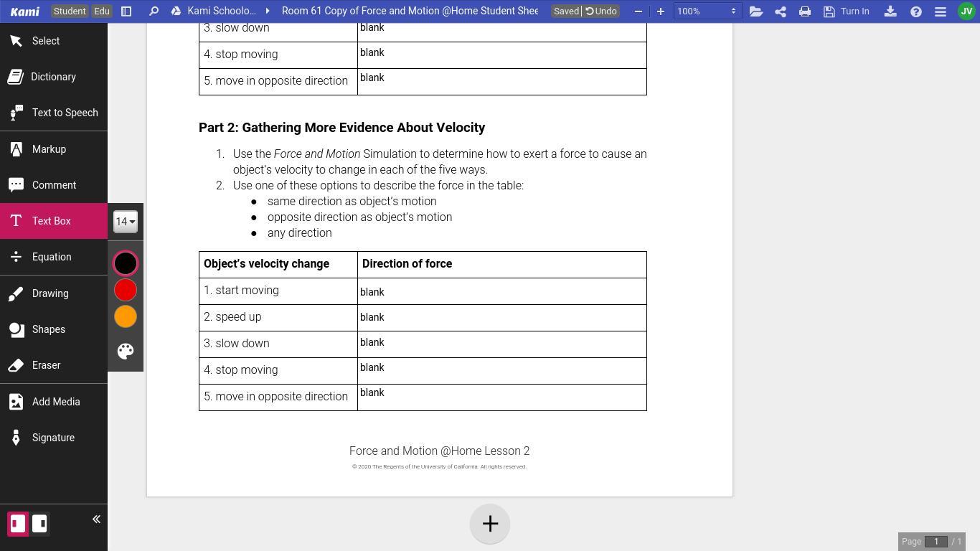
Task: Click 'Object's velocity change' column header
Action: tap(267, 264)
